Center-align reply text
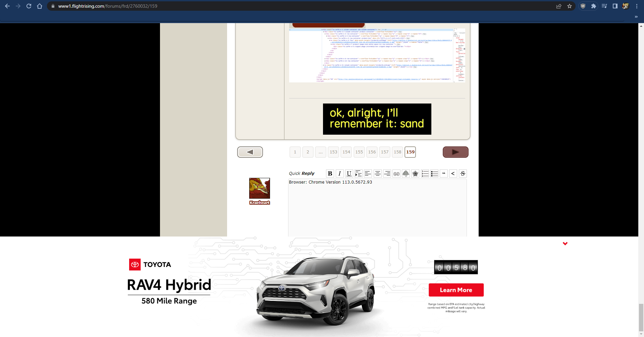Screen dimensions: 644x337 pyautogui.click(x=377, y=174)
